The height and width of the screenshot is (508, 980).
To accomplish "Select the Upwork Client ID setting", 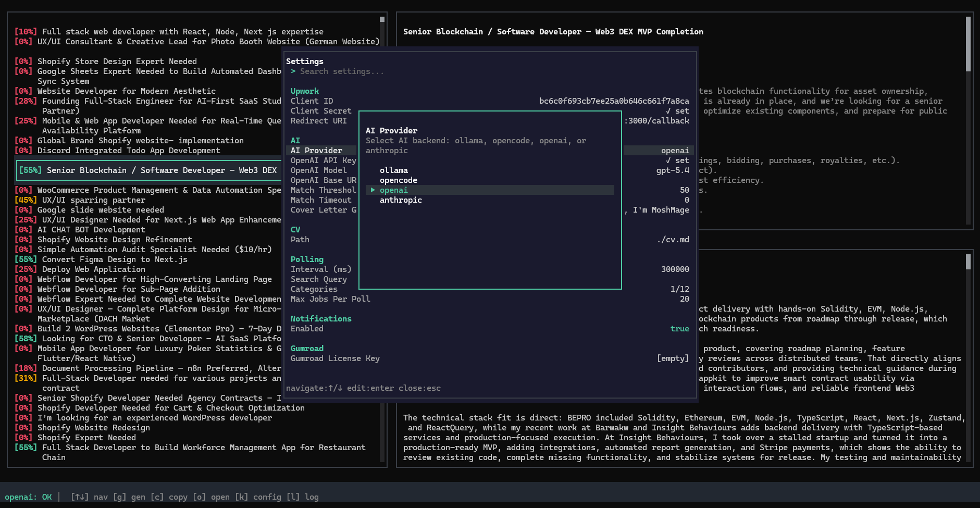I will pyautogui.click(x=312, y=101).
